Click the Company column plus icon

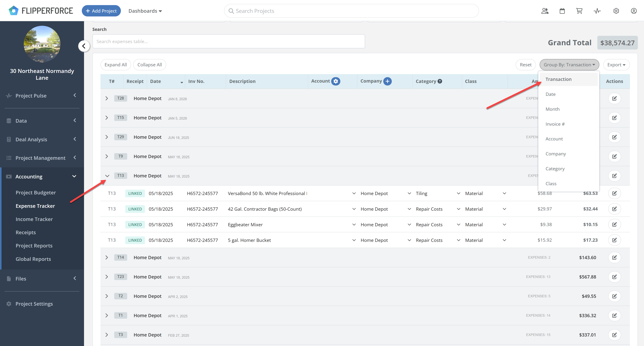pyautogui.click(x=387, y=81)
